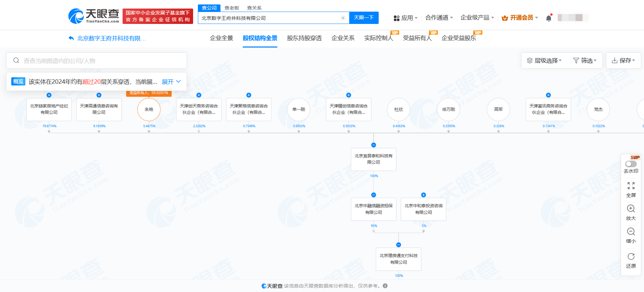Click the user avatar in header
The width and height of the screenshot is (644, 292).
[x=572, y=18]
